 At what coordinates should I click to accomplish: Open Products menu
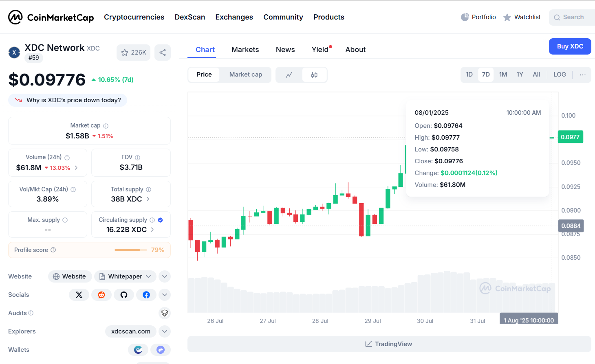click(329, 17)
